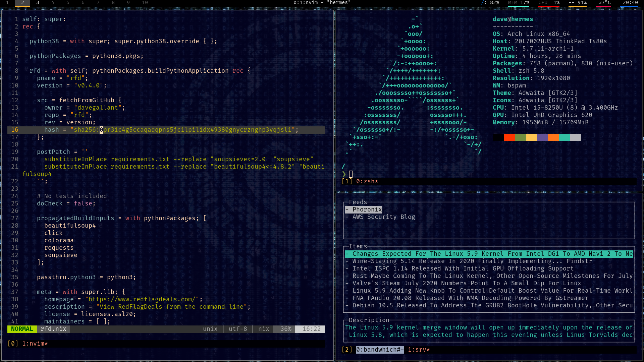644x362 pixels.
Task: Click 'doCheck = false;' on line 25
Action: coord(66,203)
